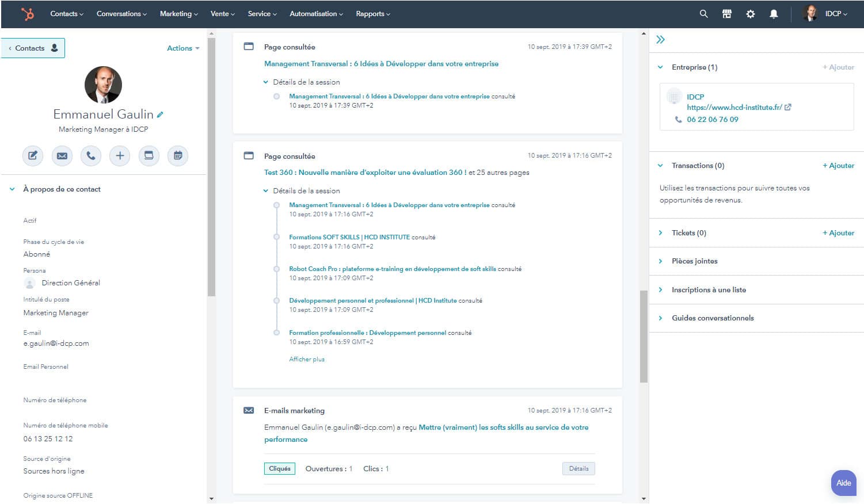Click the timeline scrollbar thumb
The image size is (864, 504).
click(644, 337)
